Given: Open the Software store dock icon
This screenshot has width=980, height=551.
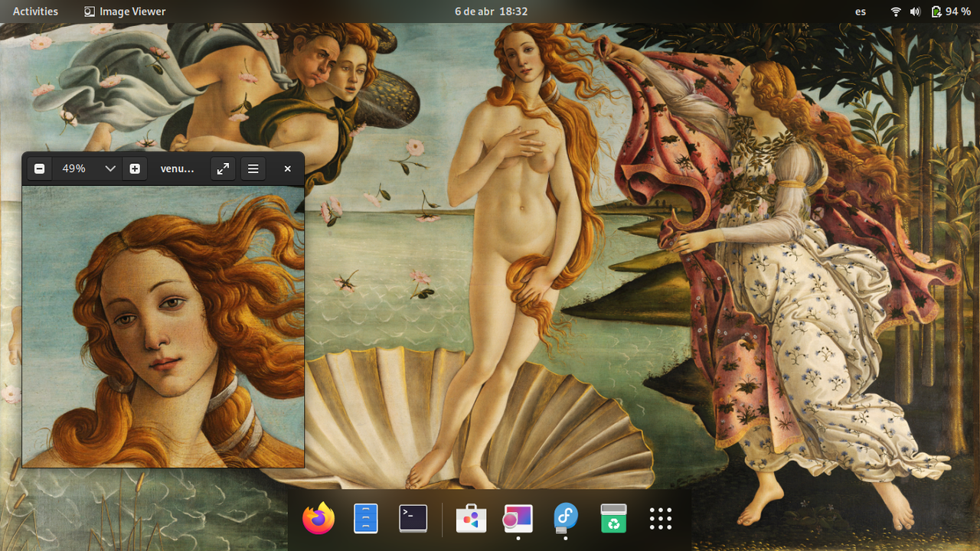Looking at the screenshot, I should [471, 519].
